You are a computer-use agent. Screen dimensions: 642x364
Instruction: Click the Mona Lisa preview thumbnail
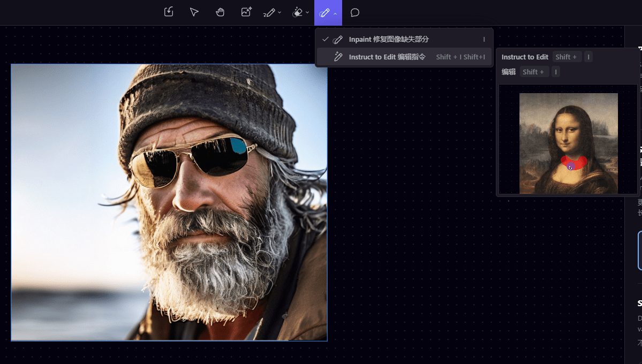(x=568, y=143)
